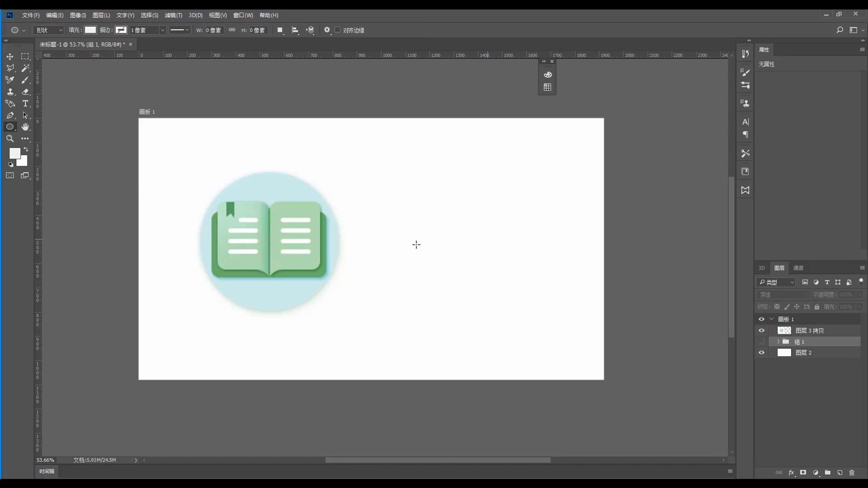
Task: Select the Eraser tool
Action: click(25, 92)
